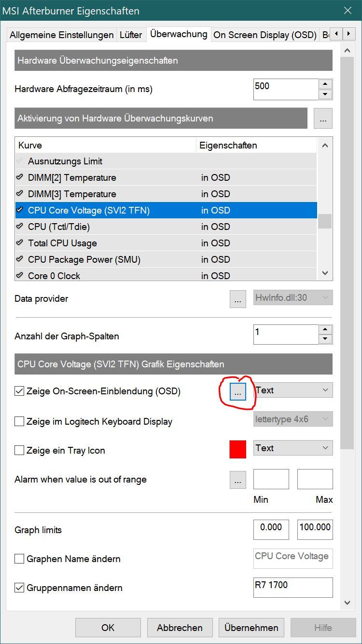Image resolution: width=362 pixels, height=644 pixels.
Task: Enable Graphen Name ändern checkbox
Action: (x=19, y=559)
